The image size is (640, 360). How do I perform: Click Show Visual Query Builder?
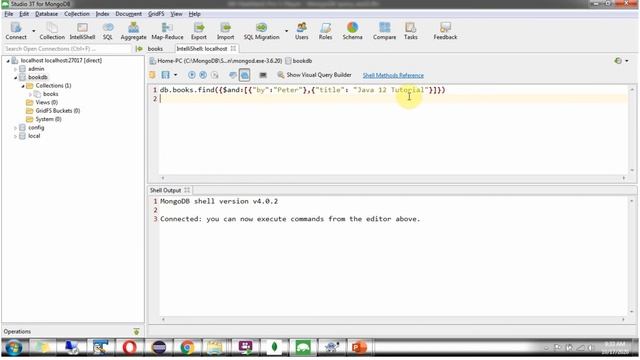point(314,75)
